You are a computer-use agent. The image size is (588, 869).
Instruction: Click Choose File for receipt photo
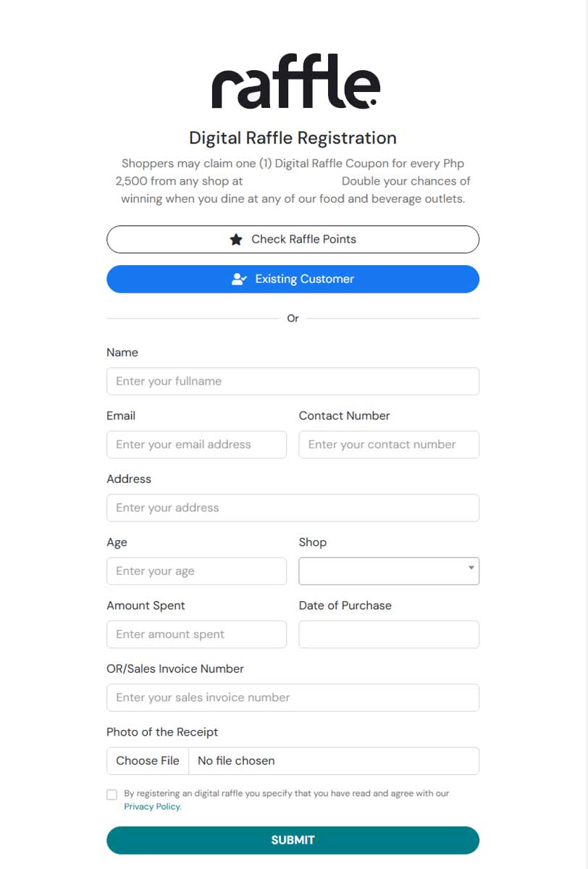tap(148, 760)
